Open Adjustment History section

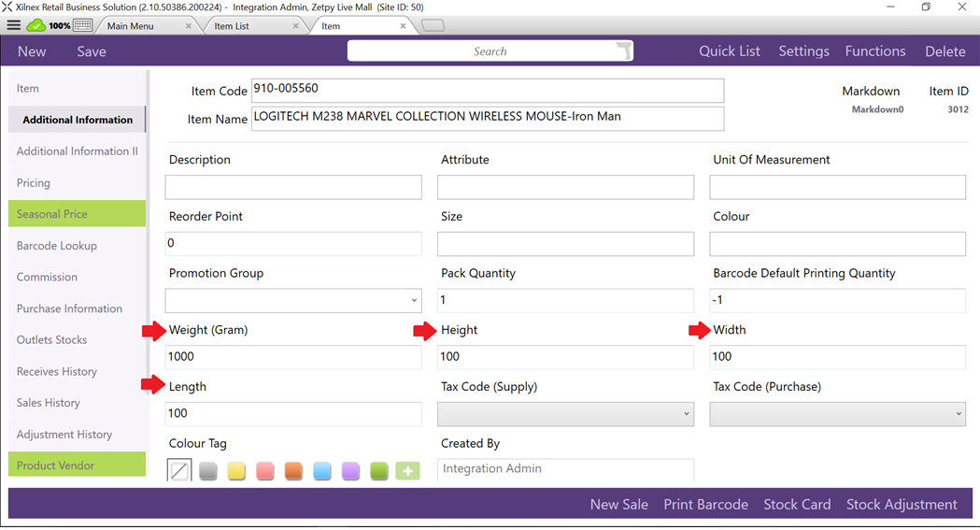77,434
